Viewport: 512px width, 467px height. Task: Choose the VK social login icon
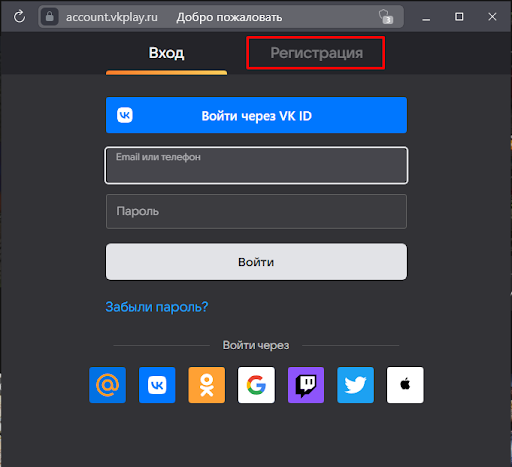tap(157, 385)
